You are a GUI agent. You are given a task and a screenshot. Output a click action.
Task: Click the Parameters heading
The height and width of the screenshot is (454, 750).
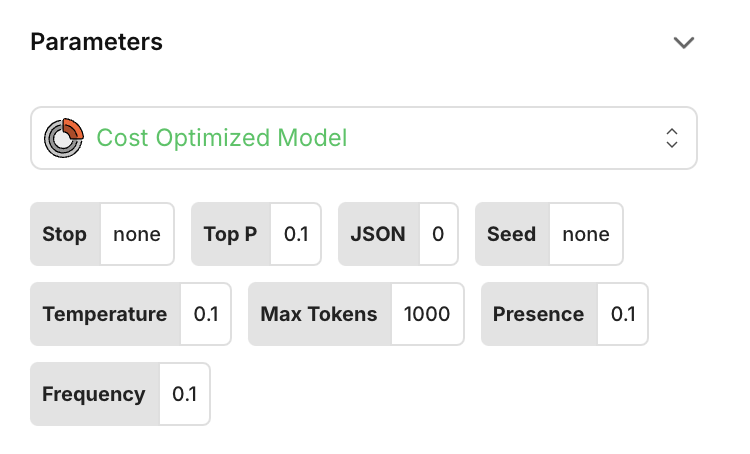coord(96,42)
